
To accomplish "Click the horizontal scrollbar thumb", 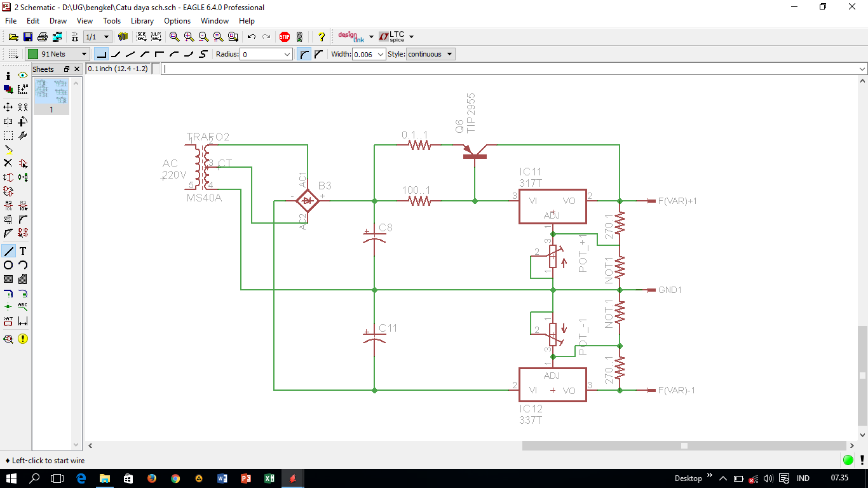I will point(684,446).
